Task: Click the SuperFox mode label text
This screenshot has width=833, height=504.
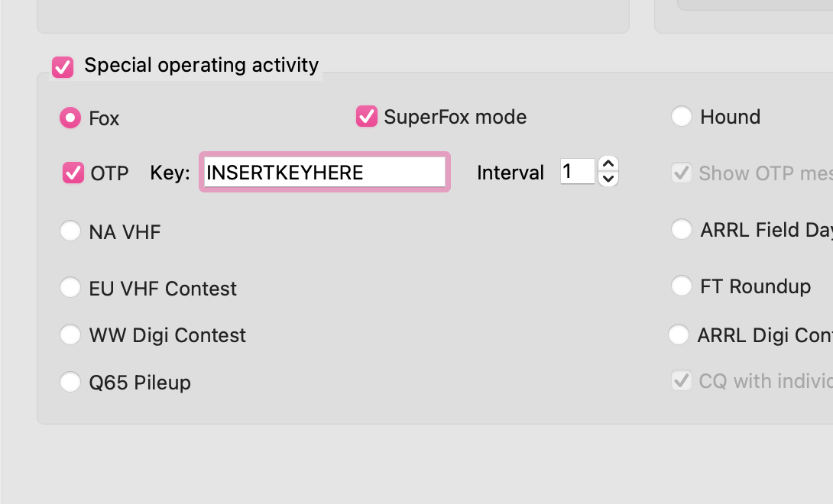Action: pyautogui.click(x=455, y=117)
